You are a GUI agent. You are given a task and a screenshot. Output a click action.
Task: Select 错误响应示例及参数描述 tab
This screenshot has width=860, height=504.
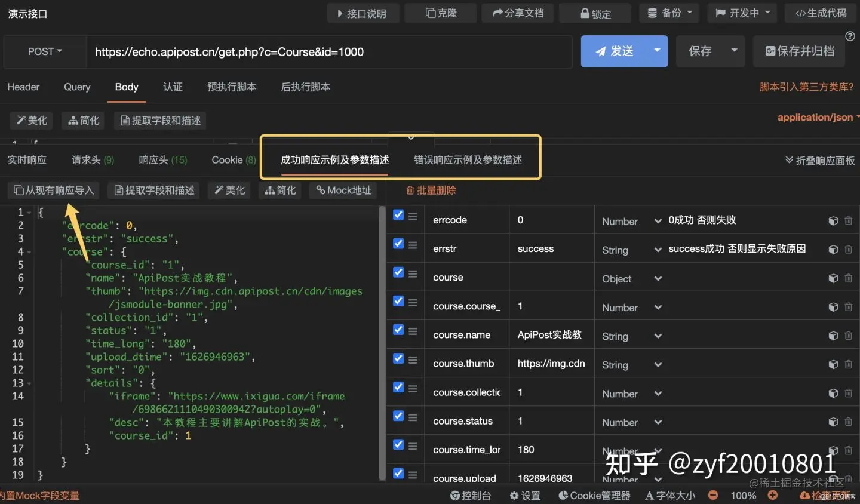tap(468, 160)
